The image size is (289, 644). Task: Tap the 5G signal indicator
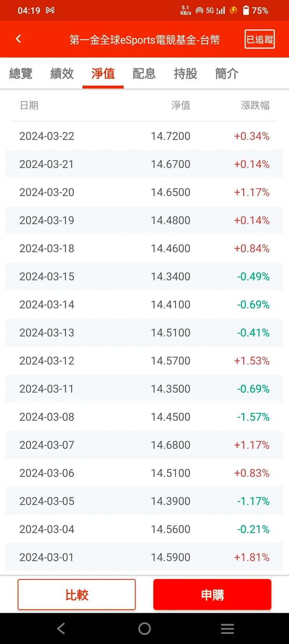click(215, 11)
